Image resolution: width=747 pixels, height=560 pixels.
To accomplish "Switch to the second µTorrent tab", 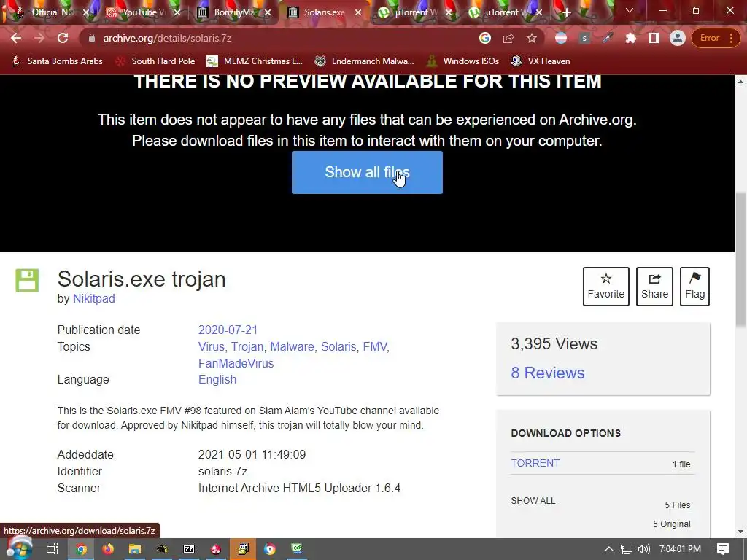I will point(506,12).
